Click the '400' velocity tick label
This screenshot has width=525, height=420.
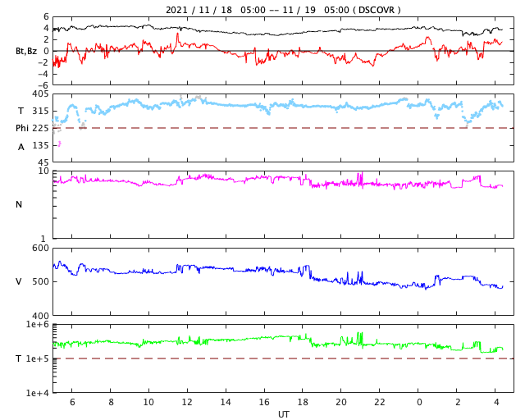(x=40, y=316)
